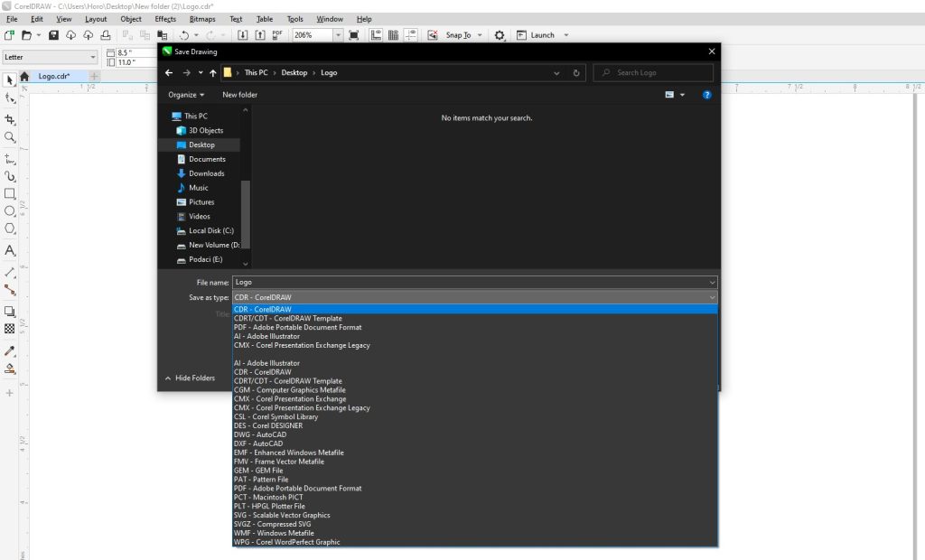The height and width of the screenshot is (560, 925).
Task: Select the Shape edit tool
Action: (9, 98)
